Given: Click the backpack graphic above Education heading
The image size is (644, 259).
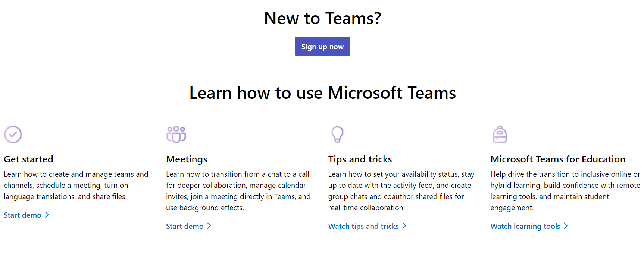Looking at the screenshot, I should tap(500, 135).
